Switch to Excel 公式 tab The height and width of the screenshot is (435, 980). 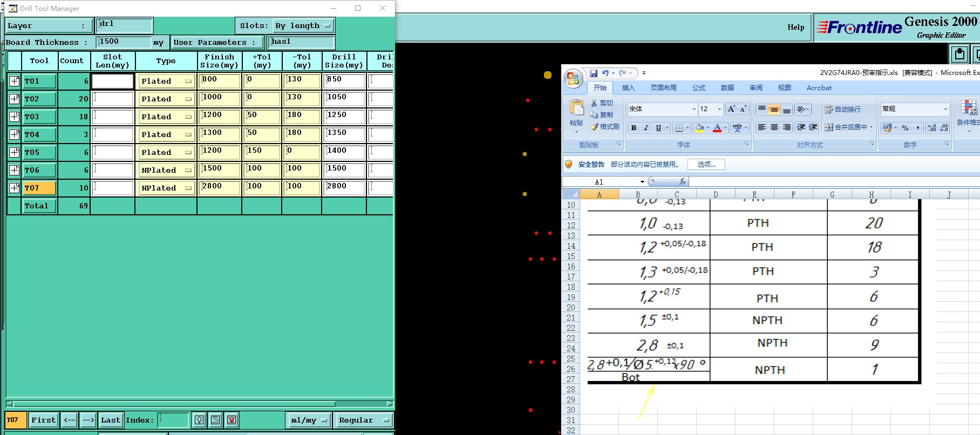click(699, 87)
